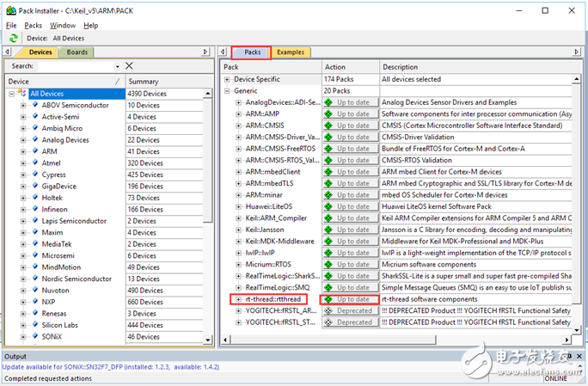This screenshot has height=386, width=588.
Task: Clear the device search with the X icon
Action: pyautogui.click(x=129, y=66)
